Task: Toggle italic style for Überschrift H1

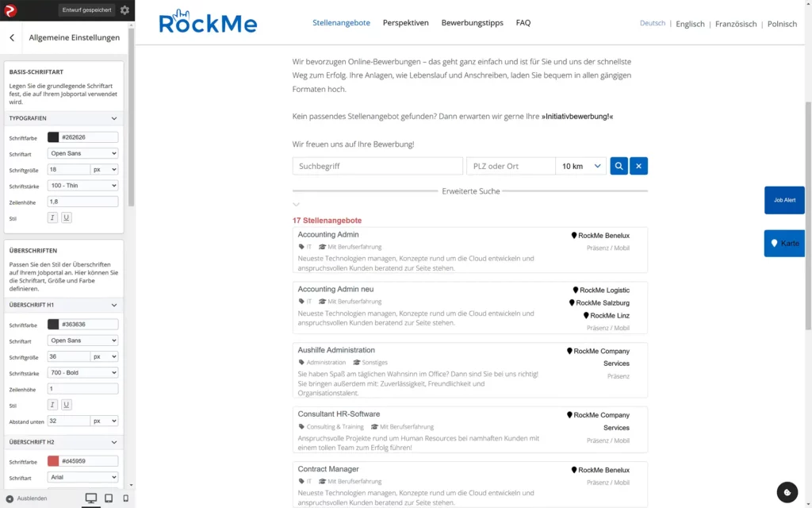Action: (x=53, y=405)
